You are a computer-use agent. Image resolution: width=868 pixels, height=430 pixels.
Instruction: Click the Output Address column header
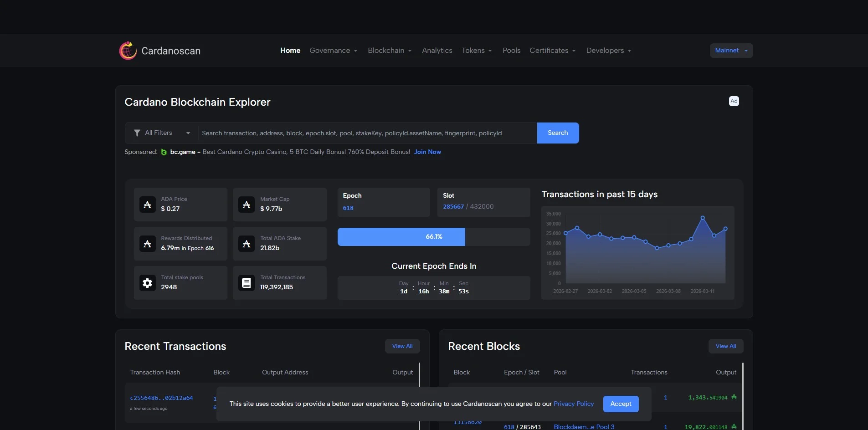point(285,372)
